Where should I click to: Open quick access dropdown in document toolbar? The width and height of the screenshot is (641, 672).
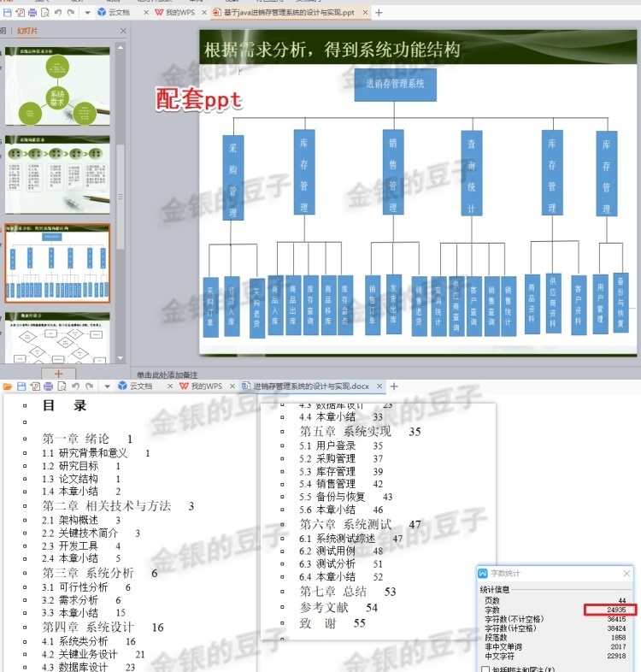pos(107,386)
